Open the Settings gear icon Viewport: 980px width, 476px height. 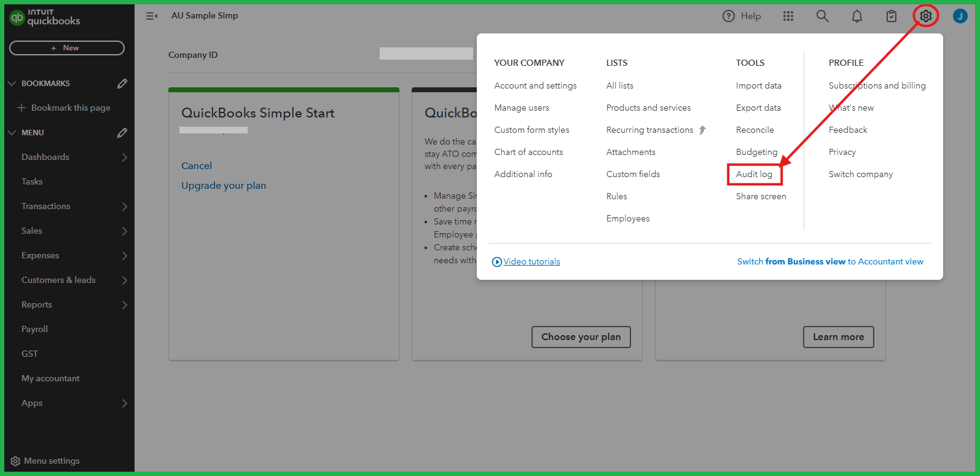pos(926,16)
